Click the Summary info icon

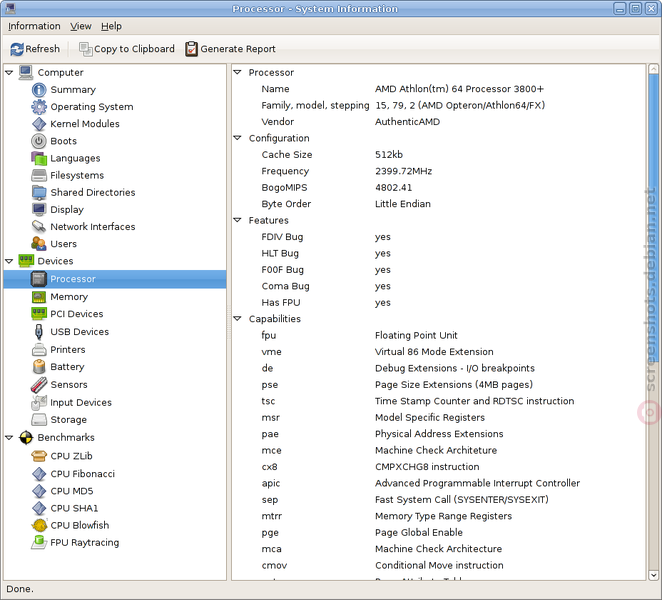coord(39,90)
